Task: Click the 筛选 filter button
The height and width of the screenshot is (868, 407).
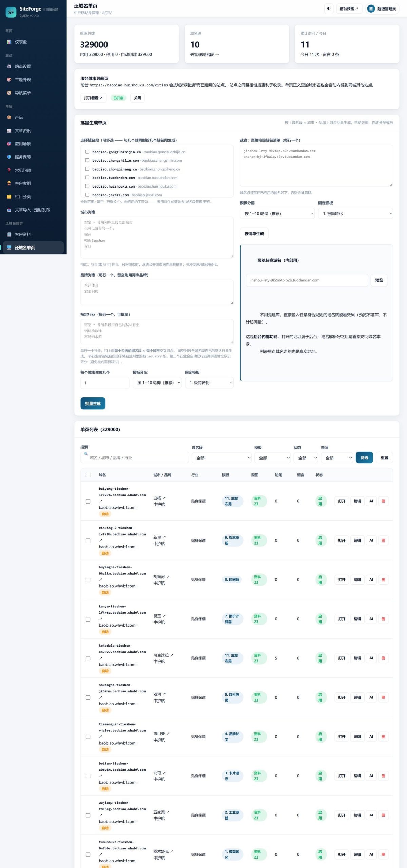Action: 364,458
